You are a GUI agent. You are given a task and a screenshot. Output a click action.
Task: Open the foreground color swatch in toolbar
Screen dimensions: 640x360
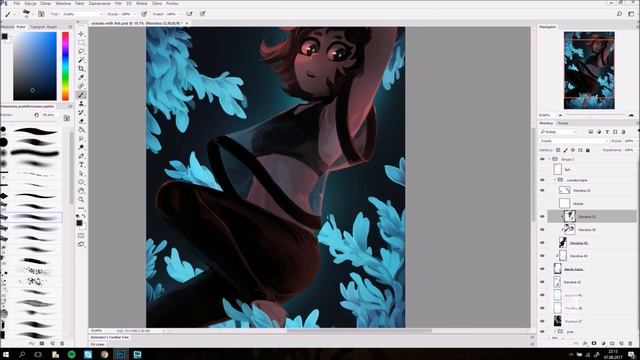point(79,223)
